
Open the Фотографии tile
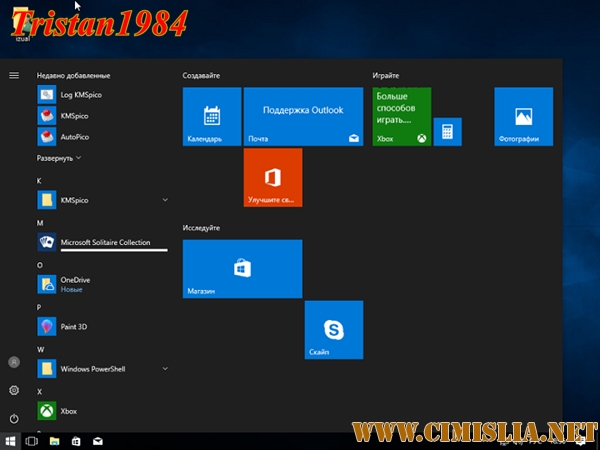(x=523, y=116)
